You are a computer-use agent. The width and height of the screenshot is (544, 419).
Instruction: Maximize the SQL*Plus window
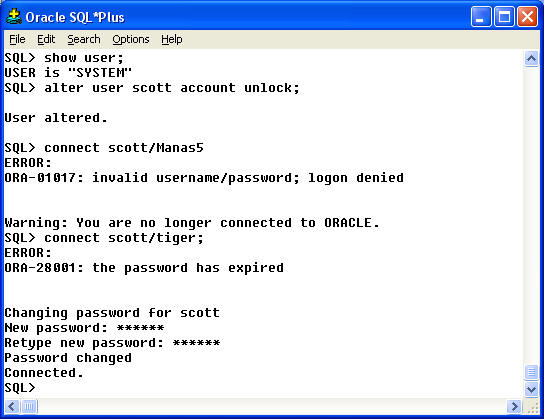(504, 17)
